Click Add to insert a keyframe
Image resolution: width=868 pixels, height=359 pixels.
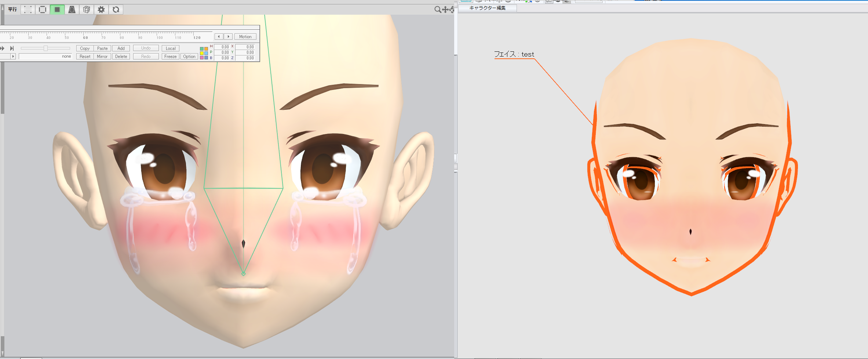(121, 48)
